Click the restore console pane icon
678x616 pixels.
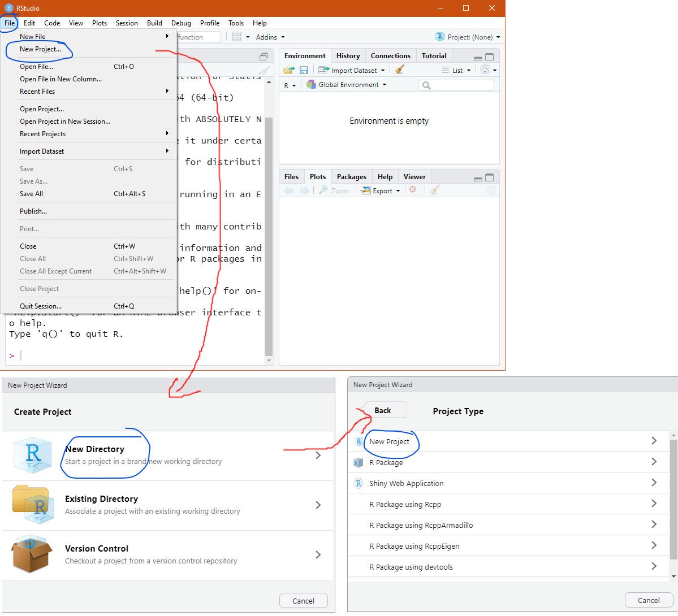coord(264,57)
